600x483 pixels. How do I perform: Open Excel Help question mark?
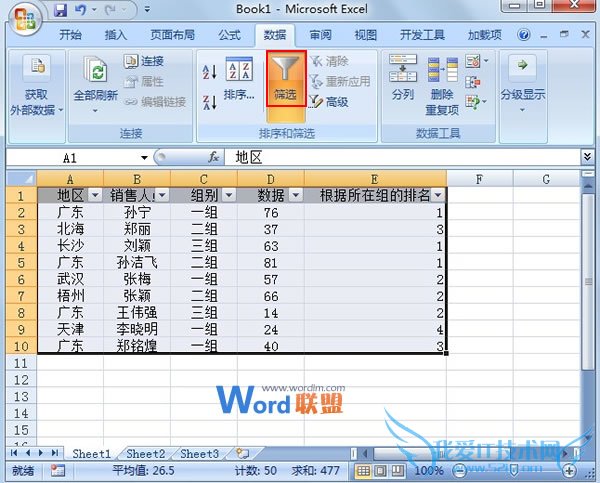coord(523,35)
